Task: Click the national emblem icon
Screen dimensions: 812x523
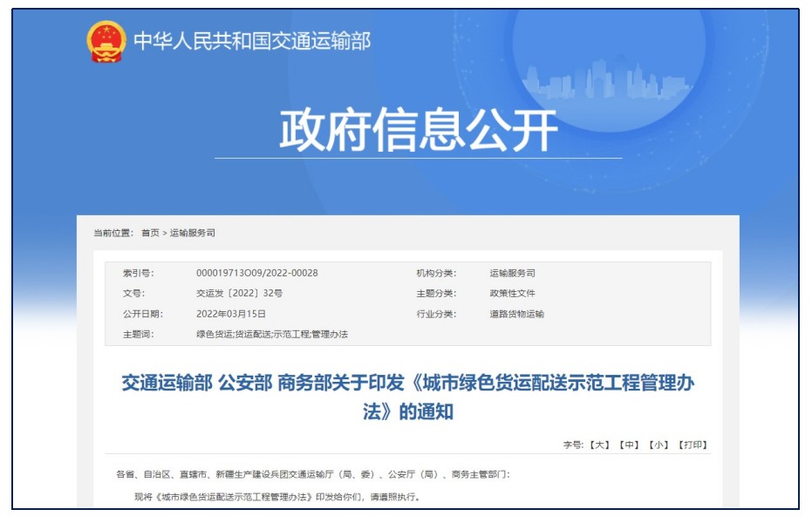Action: point(106,41)
